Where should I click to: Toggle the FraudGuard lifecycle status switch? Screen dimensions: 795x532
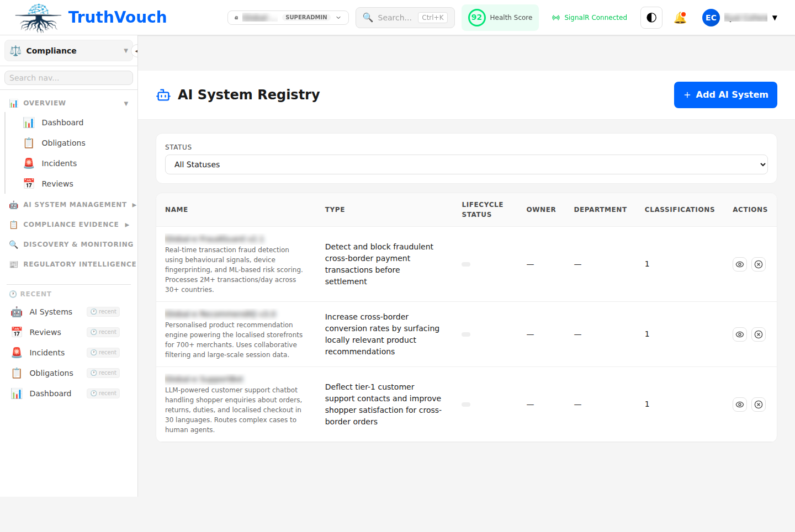[x=466, y=264]
